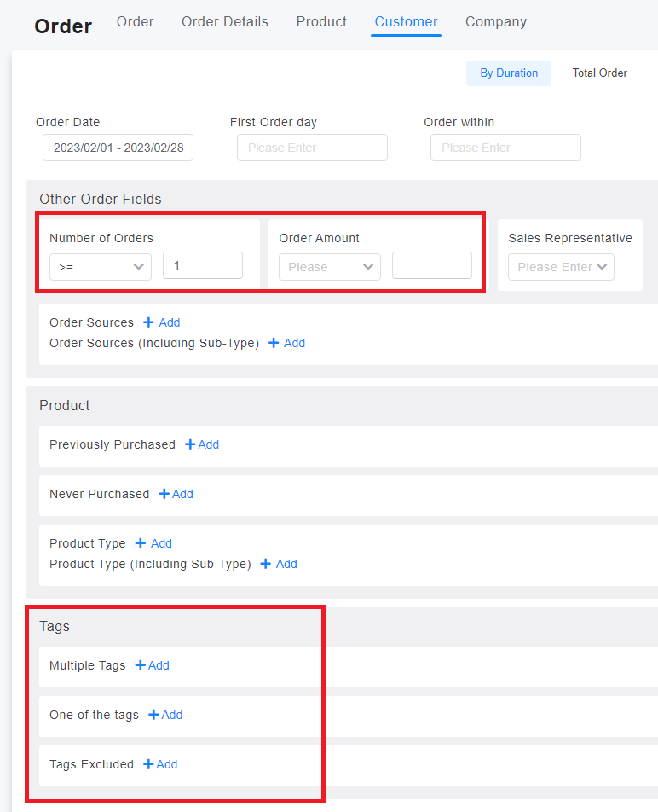Screen dimensions: 658x812
Task: Switch to the Order Details tab
Action: [224, 22]
